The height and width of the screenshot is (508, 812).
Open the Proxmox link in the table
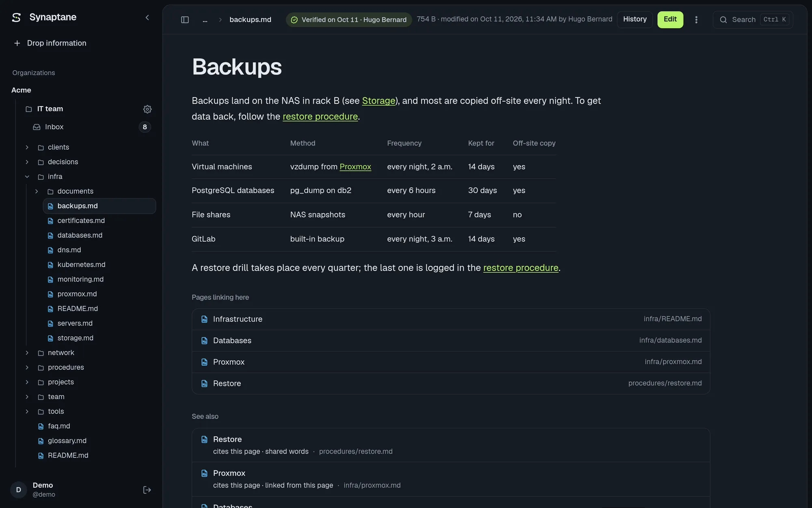tap(355, 167)
